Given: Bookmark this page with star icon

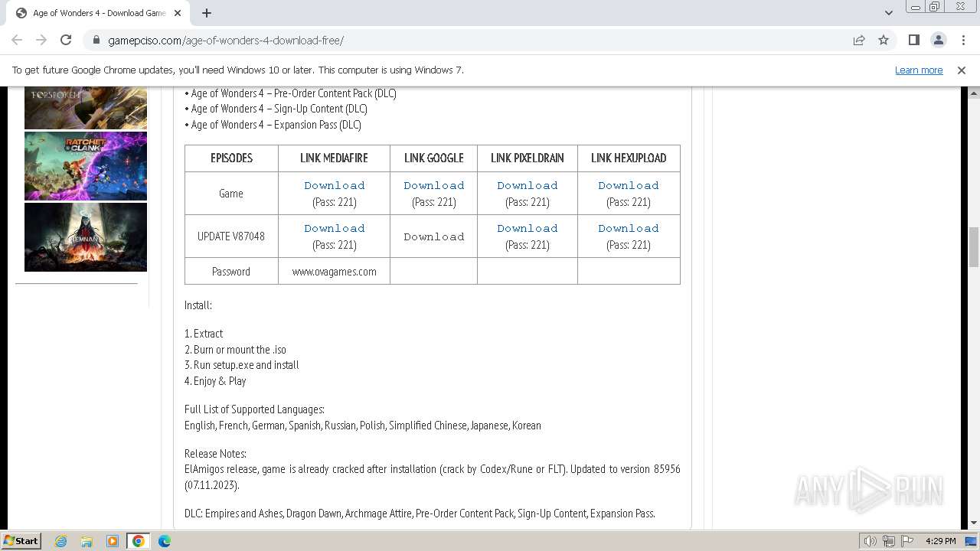Looking at the screenshot, I should [x=884, y=40].
